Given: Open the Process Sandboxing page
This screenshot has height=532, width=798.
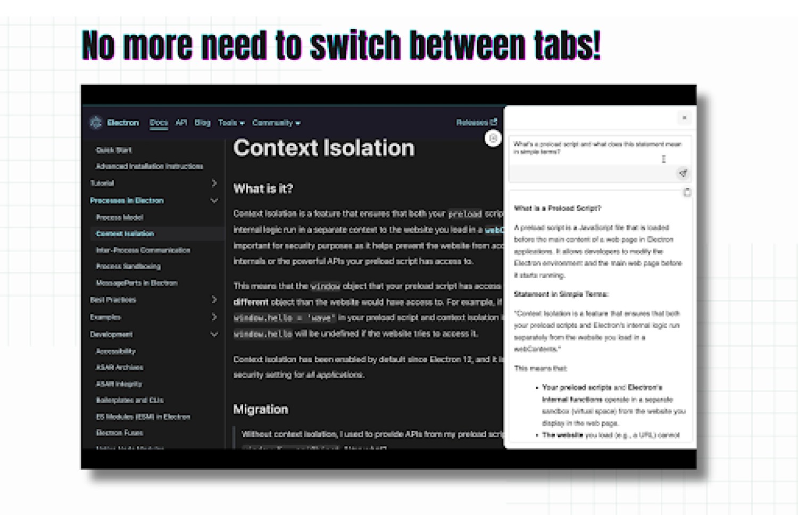Looking at the screenshot, I should pos(128,266).
